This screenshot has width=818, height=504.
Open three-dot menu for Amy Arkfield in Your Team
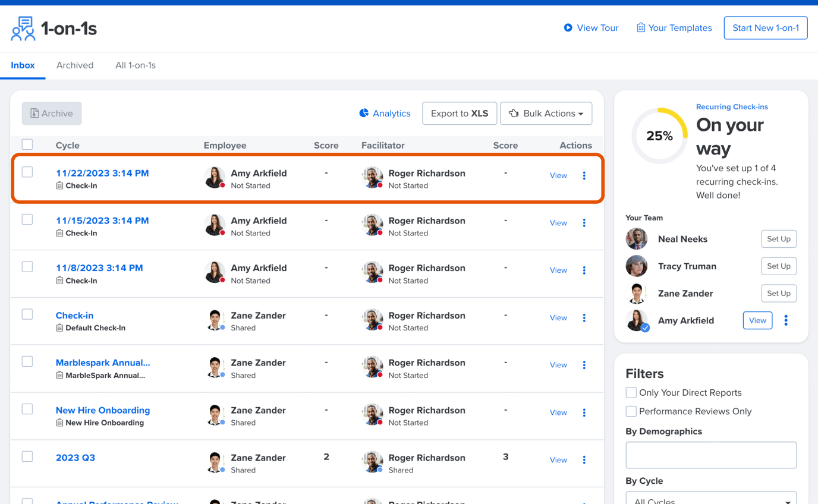785,320
